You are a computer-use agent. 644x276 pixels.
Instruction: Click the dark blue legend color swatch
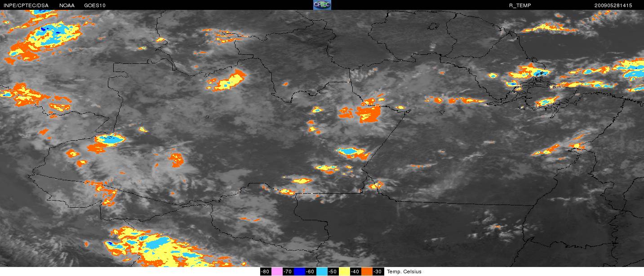click(299, 272)
